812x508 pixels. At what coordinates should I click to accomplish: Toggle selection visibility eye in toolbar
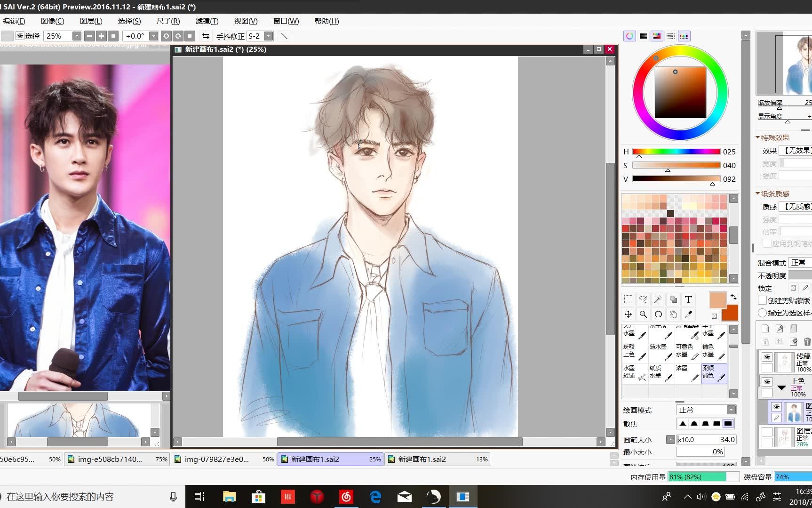(x=20, y=36)
